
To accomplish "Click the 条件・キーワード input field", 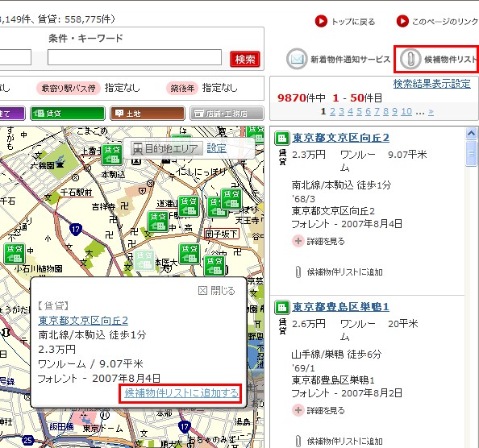I will [135, 57].
